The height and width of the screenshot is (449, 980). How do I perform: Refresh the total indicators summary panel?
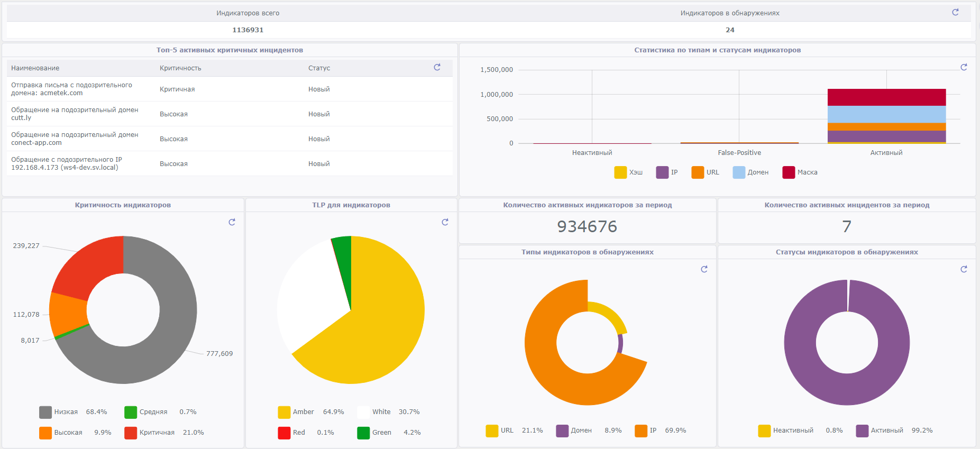click(x=955, y=12)
